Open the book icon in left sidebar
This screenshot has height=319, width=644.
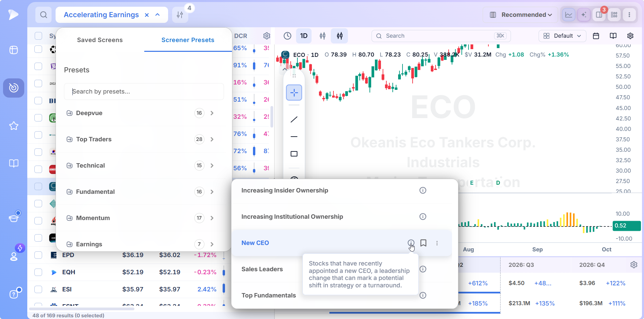(14, 164)
